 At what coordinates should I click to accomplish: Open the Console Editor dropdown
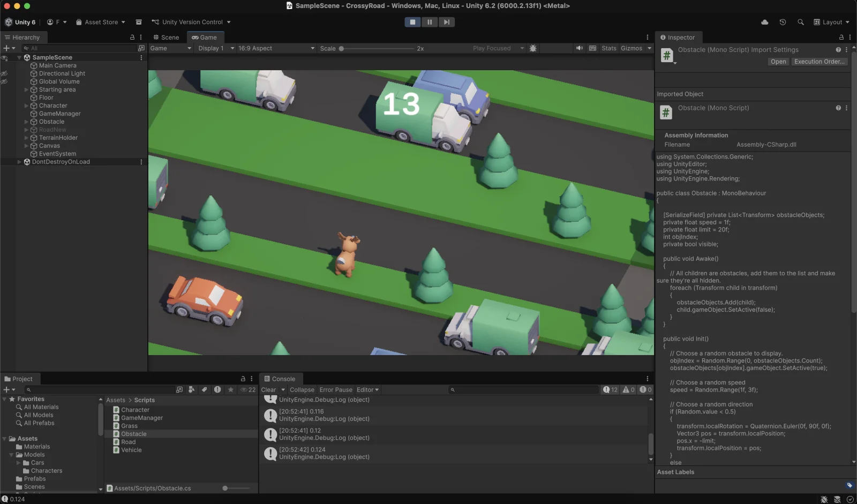coord(367,390)
